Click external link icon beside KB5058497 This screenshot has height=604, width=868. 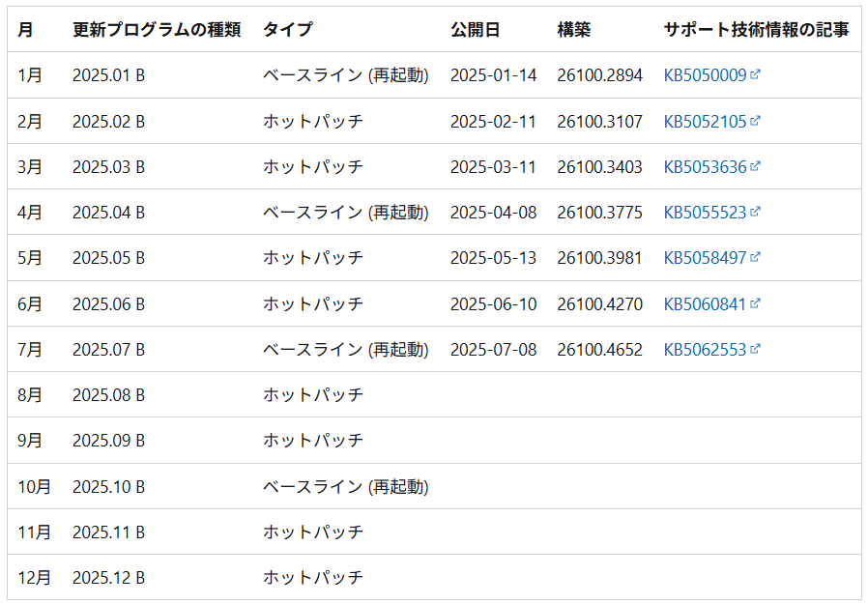pos(755,256)
